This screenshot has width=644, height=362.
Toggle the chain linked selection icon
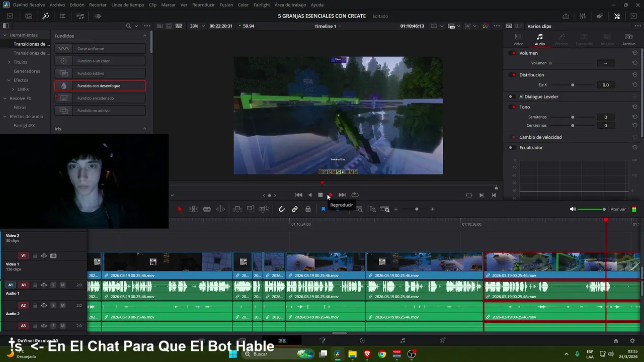click(295, 209)
